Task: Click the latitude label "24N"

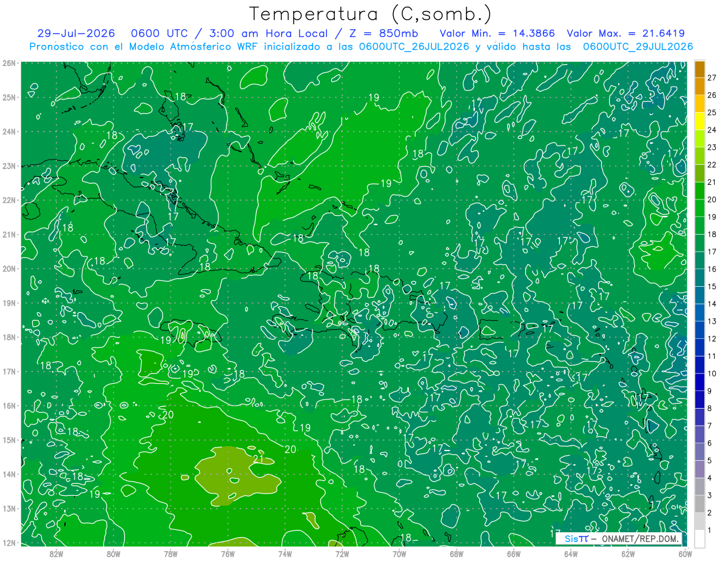Action: coord(9,132)
